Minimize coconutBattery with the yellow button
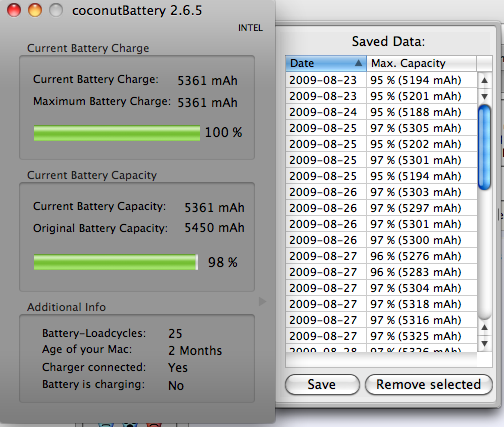The height and width of the screenshot is (427, 504). pyautogui.click(x=35, y=10)
